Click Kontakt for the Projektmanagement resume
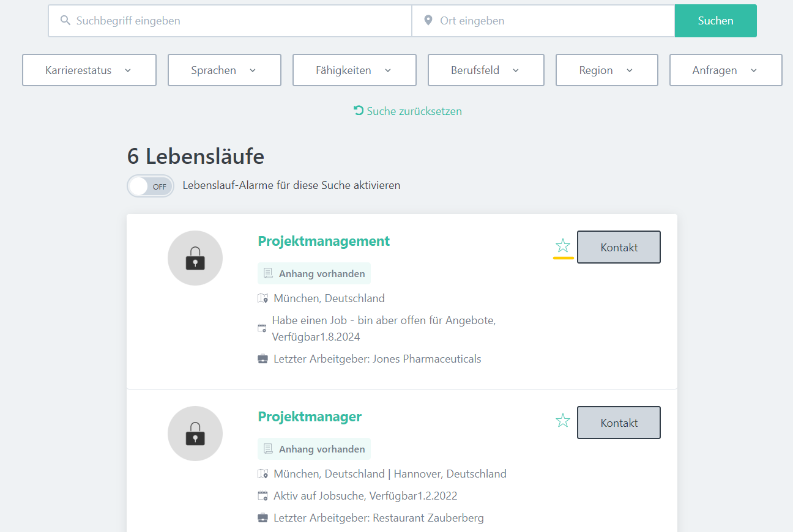 click(x=619, y=247)
